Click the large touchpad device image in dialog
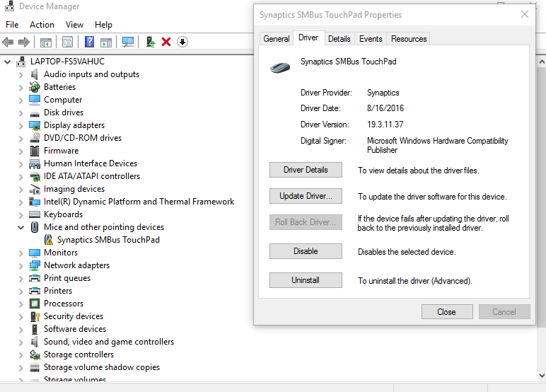Image resolution: width=546 pixels, height=392 pixels. (280, 67)
